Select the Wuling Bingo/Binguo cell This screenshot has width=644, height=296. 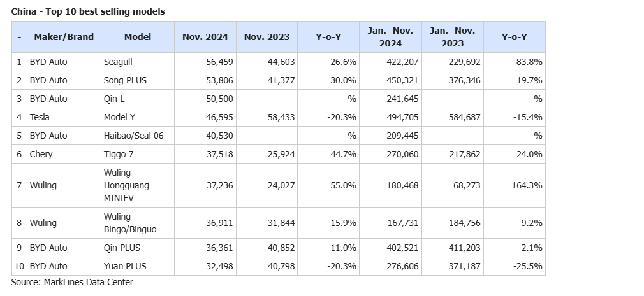129,223
